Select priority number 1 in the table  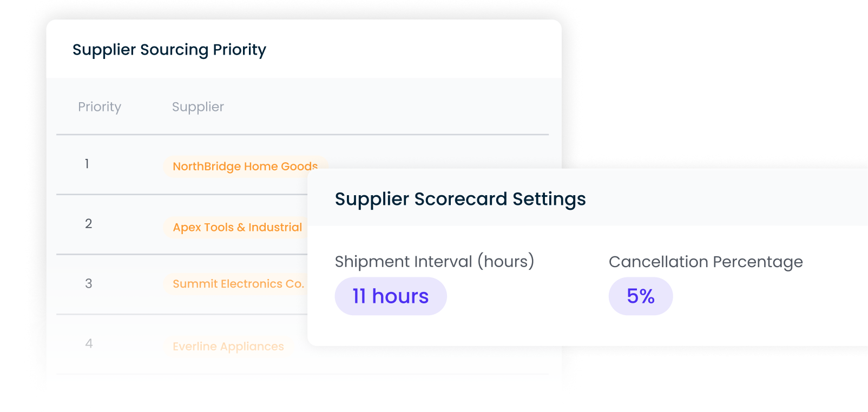click(x=87, y=164)
